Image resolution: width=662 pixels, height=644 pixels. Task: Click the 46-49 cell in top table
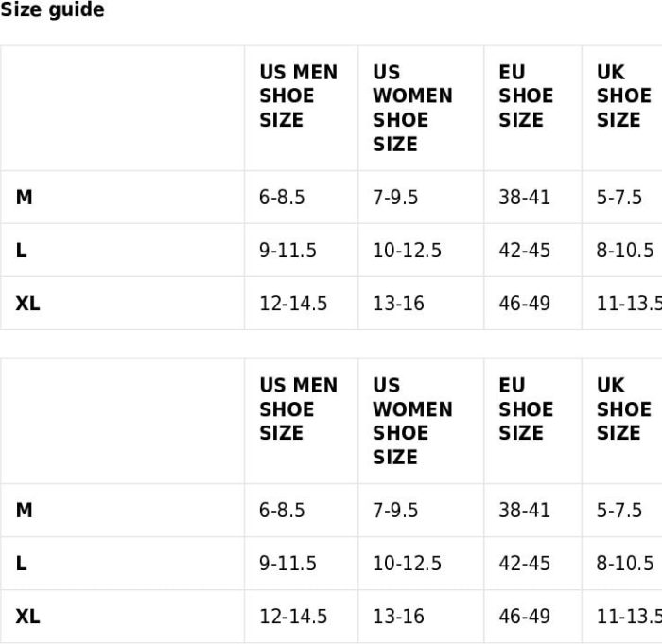(524, 304)
